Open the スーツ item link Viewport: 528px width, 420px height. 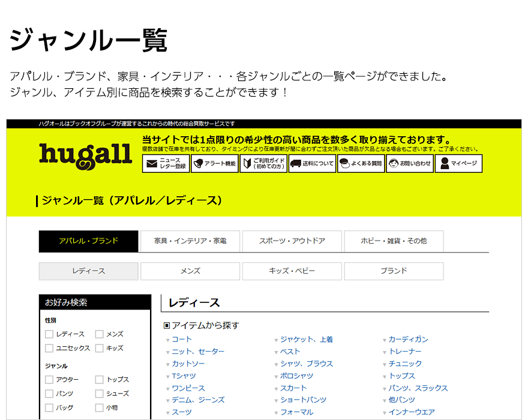(x=182, y=412)
